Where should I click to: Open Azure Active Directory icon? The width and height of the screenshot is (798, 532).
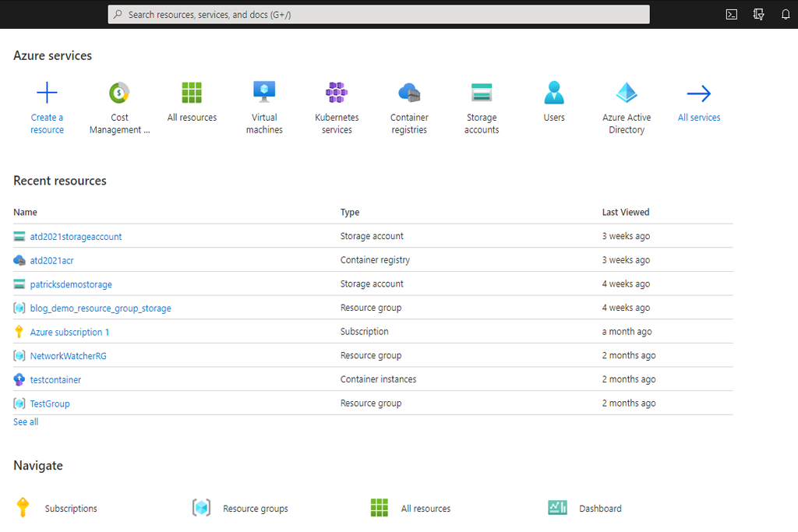click(x=627, y=93)
